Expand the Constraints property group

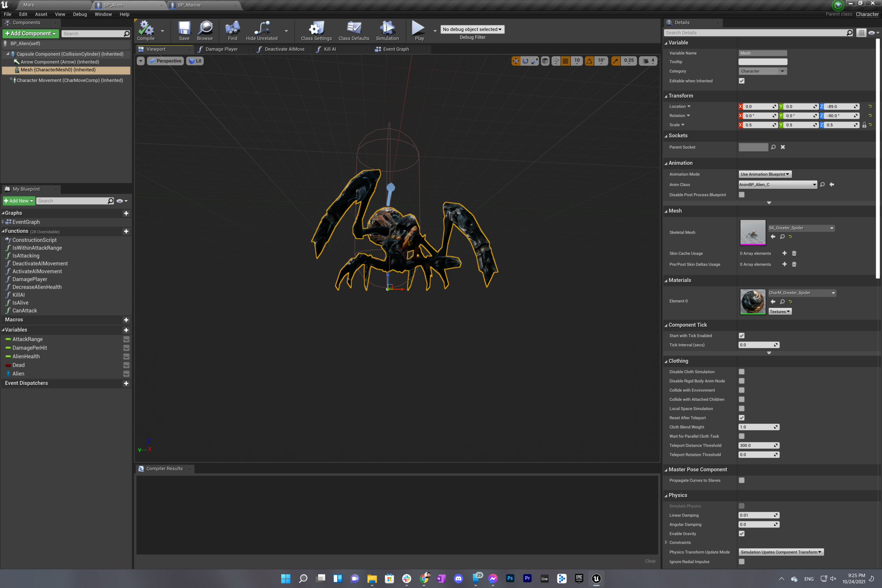pyautogui.click(x=666, y=542)
